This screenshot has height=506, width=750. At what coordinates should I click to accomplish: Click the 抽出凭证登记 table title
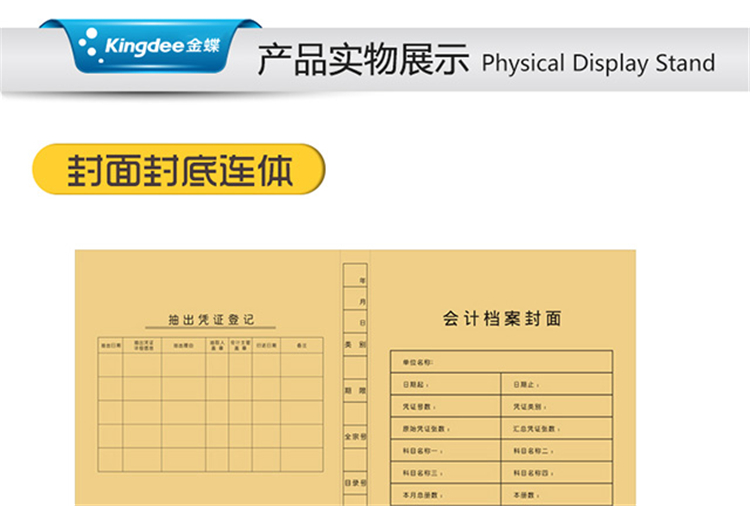point(211,320)
